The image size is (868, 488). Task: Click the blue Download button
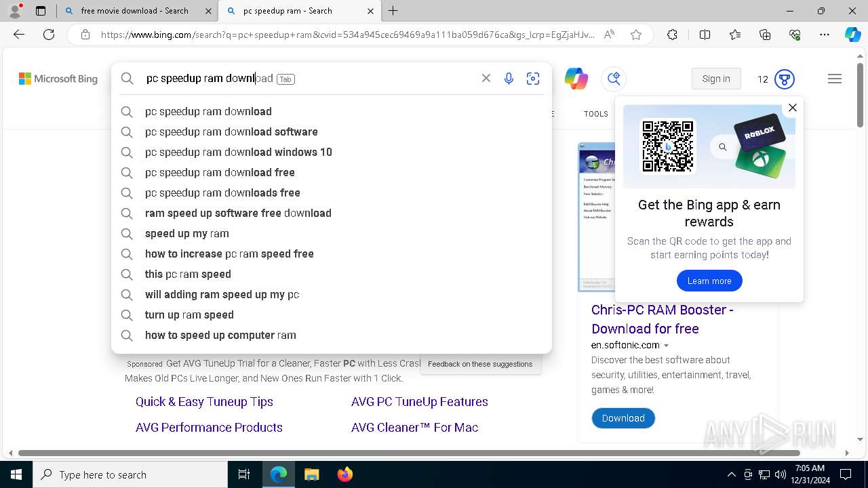(623, 418)
